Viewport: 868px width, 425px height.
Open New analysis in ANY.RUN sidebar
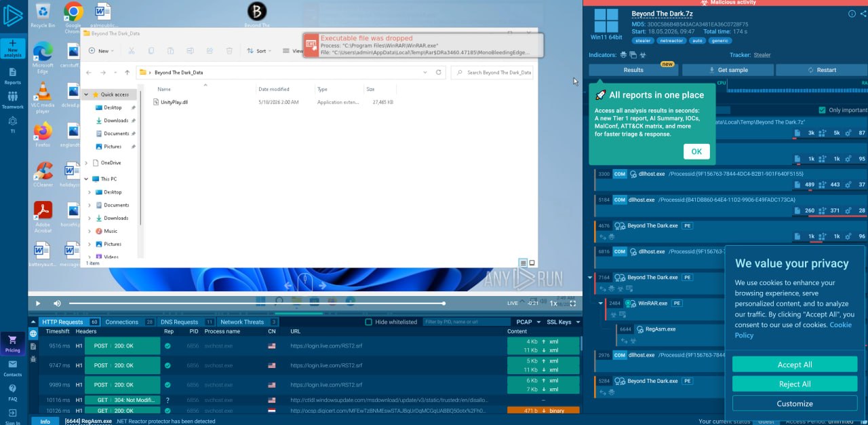13,48
